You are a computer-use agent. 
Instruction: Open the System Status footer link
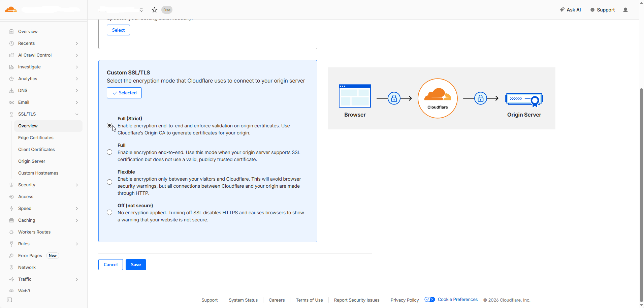[243, 300]
